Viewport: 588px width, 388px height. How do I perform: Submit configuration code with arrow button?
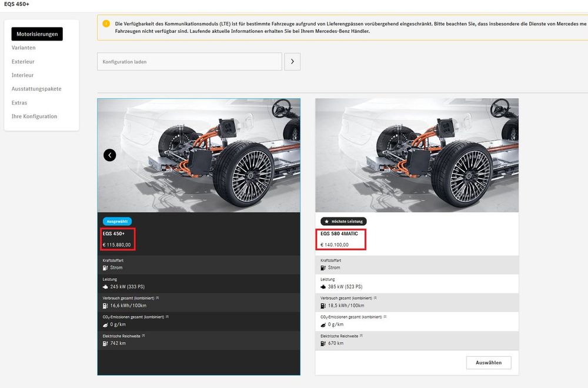pyautogui.click(x=292, y=62)
